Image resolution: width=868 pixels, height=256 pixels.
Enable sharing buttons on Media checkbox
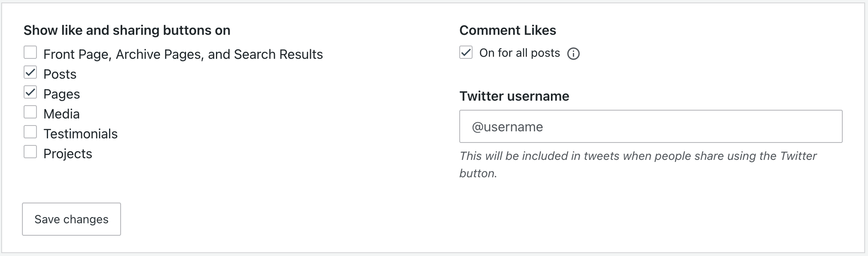(x=30, y=112)
